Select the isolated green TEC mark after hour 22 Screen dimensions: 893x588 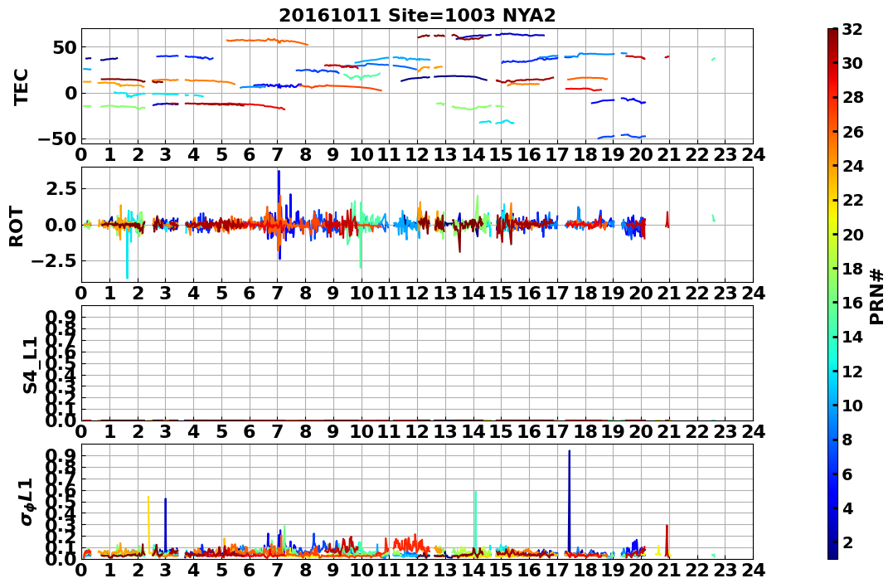[714, 59]
